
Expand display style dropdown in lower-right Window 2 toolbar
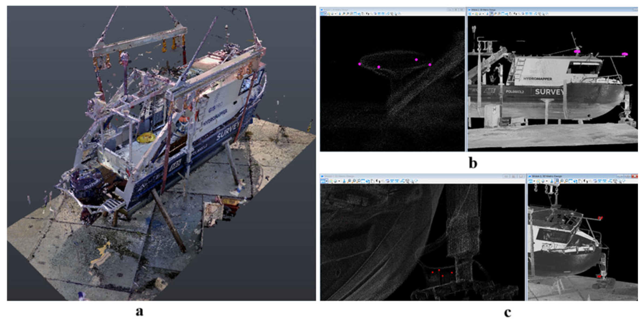547,181
